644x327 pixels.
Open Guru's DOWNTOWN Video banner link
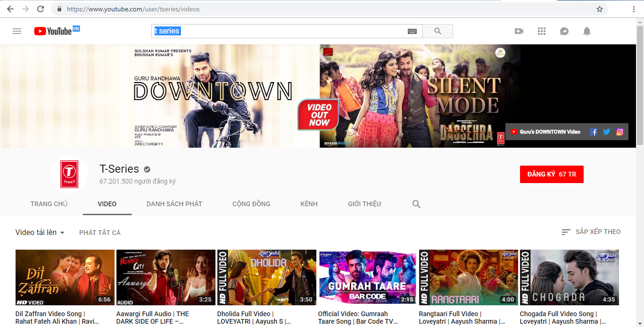(545, 132)
